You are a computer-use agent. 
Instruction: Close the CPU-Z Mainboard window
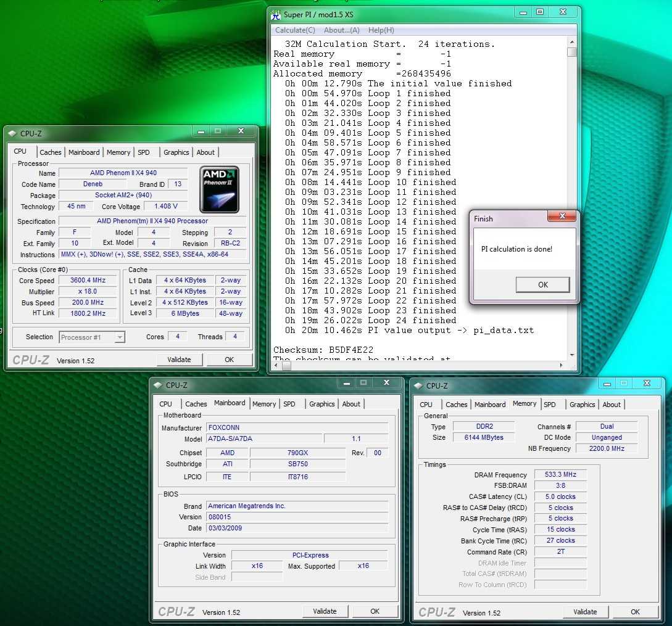(386, 382)
